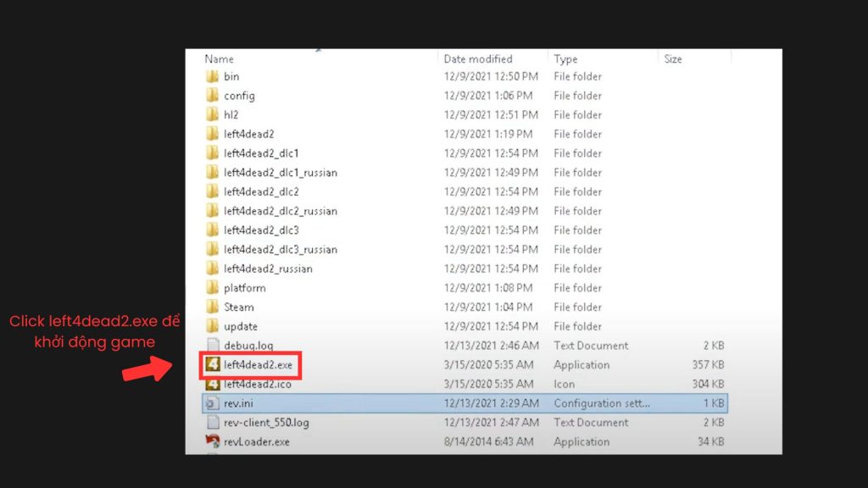The height and width of the screenshot is (488, 868).
Task: Click the bin folder icon
Action: [x=213, y=76]
